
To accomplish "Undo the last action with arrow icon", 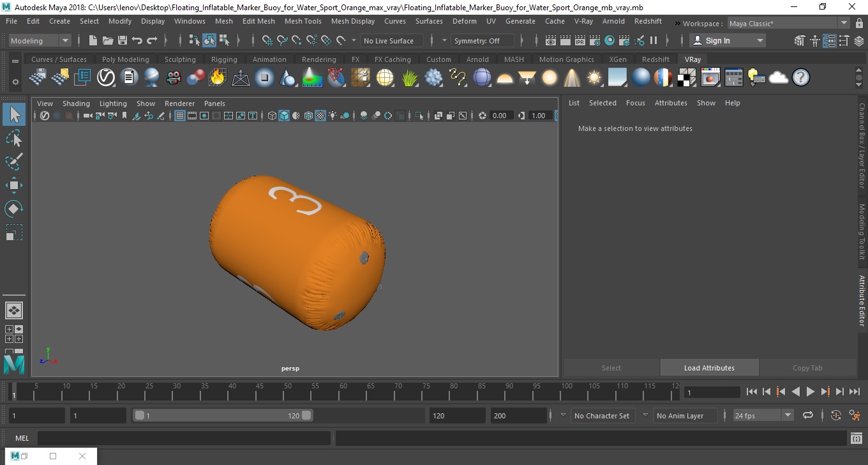I will point(137,40).
